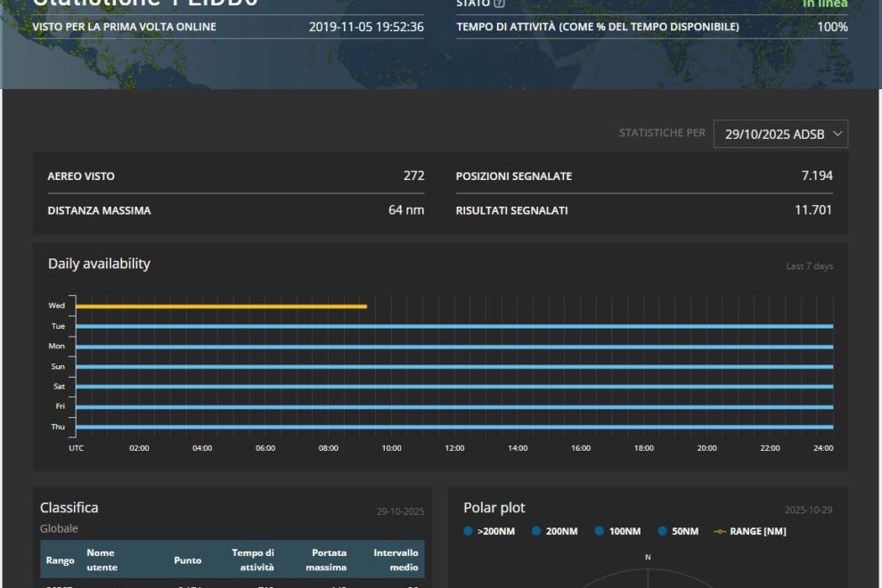
Task: Sort by Tempo di attività column
Action: pos(253,559)
